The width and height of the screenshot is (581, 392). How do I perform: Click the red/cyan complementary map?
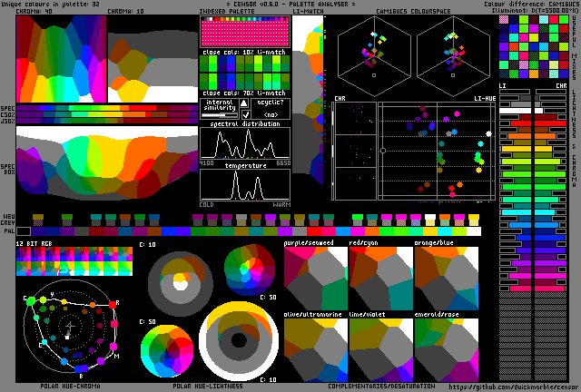click(x=381, y=279)
